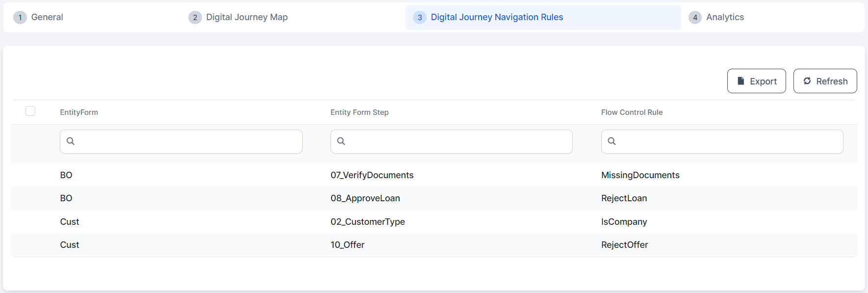The width and height of the screenshot is (868, 293).
Task: Go to the Analytics tab
Action: pos(725,17)
